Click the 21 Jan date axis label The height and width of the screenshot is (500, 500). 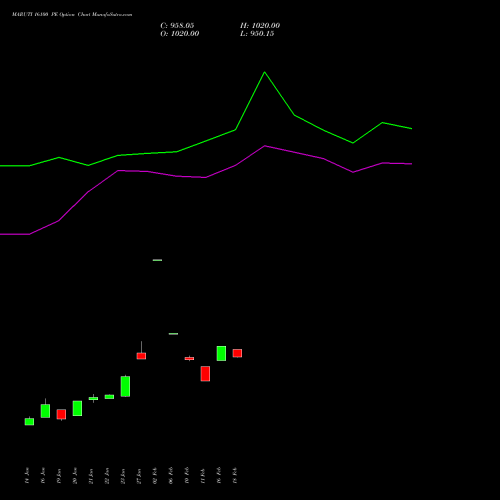pyautogui.click(x=91, y=476)
